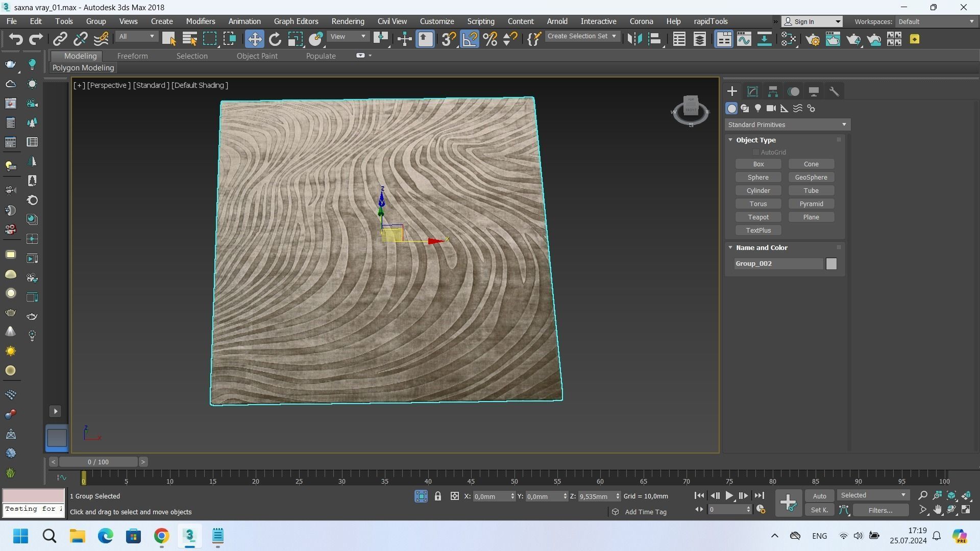Open the View coordinate system dropdown
This screenshot has height=551, width=980.
click(348, 37)
